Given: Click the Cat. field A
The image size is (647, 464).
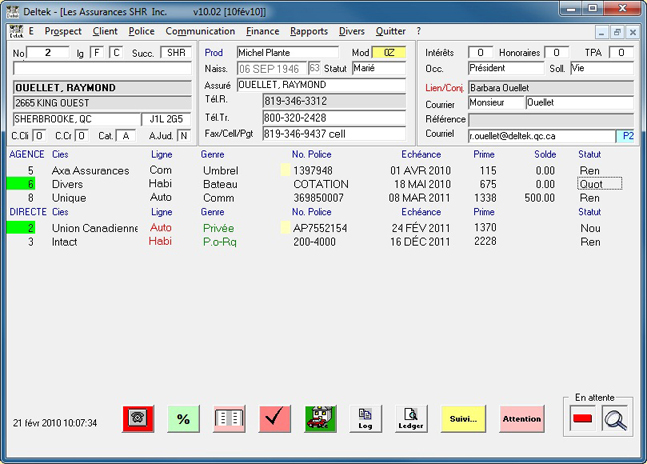Looking at the screenshot, I should [x=126, y=136].
